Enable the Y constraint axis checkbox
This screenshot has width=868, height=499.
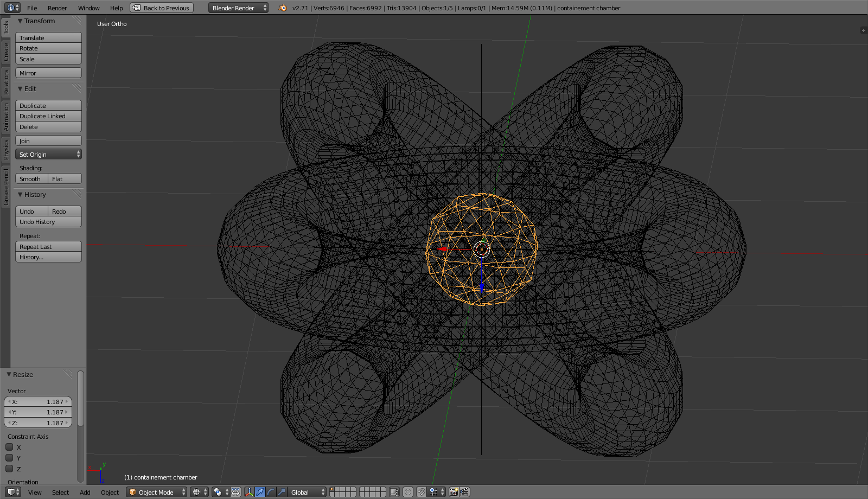point(9,458)
